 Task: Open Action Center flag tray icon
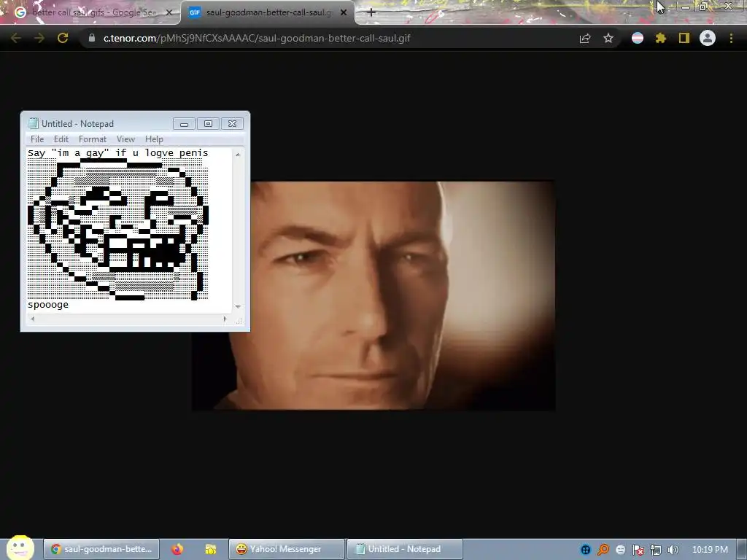pos(638,550)
